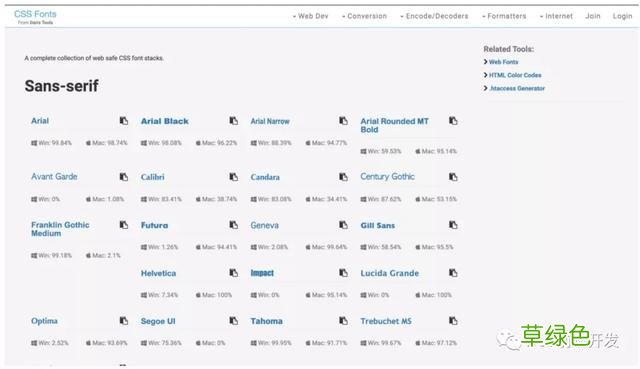Copy the Segoe UI font stack
The image size is (640, 369).
233,321
